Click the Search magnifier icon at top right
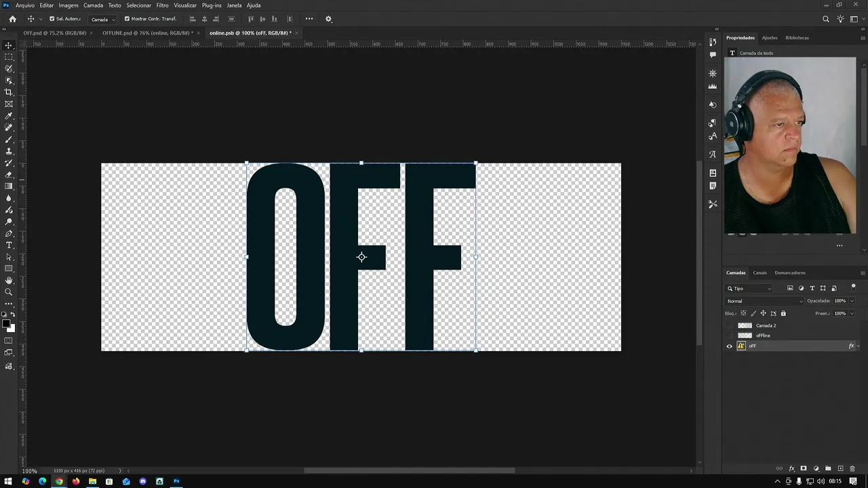868x488 pixels. pos(826,19)
